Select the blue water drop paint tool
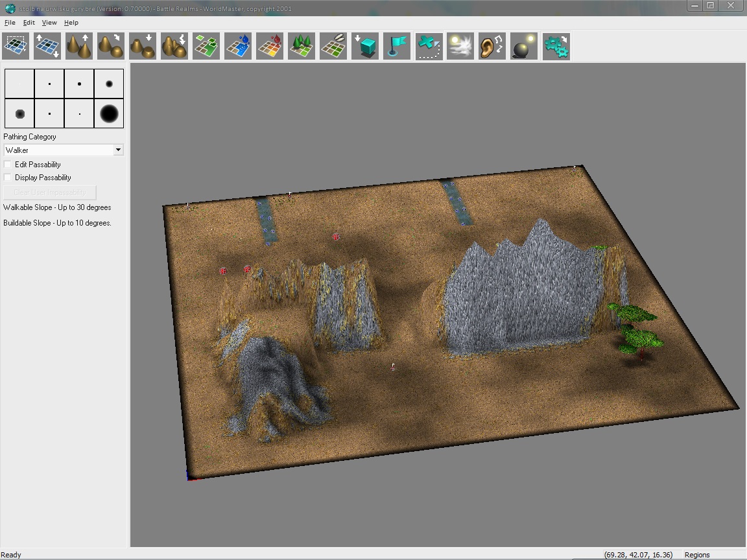 click(x=238, y=46)
